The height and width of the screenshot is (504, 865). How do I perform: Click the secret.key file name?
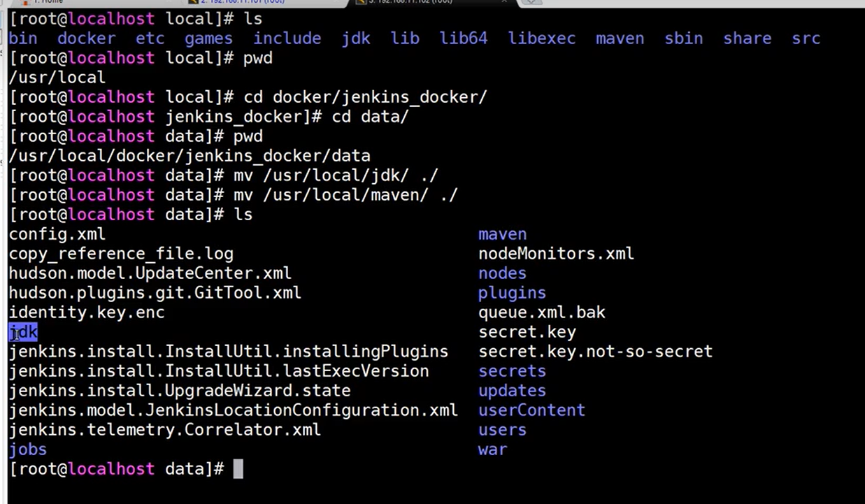coord(527,332)
